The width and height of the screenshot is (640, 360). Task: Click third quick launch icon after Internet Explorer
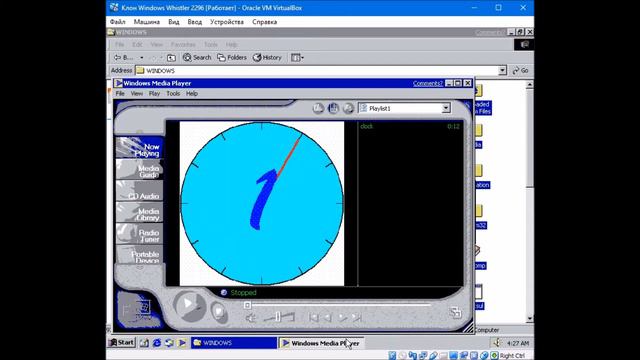169,343
